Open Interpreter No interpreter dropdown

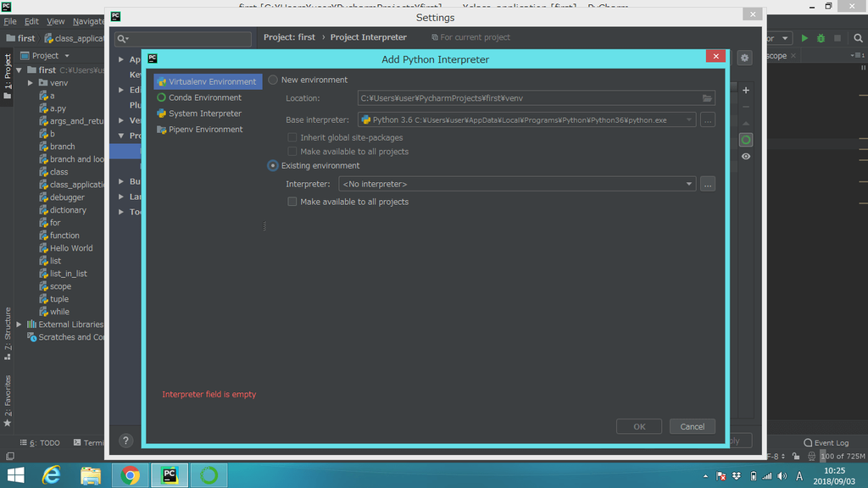pyautogui.click(x=517, y=184)
